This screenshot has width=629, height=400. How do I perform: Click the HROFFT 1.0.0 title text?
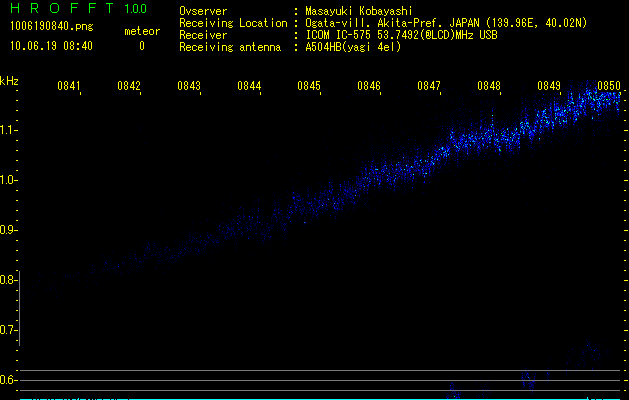(78, 8)
